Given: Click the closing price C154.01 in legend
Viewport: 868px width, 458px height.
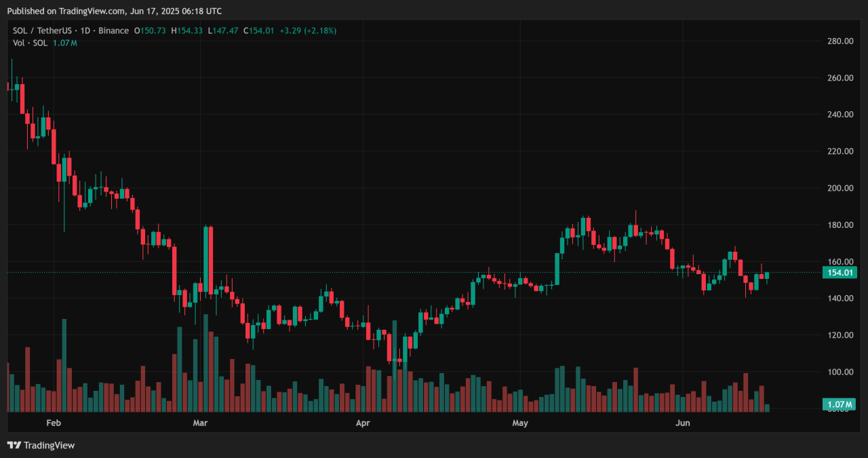Looking at the screenshot, I should pos(258,31).
